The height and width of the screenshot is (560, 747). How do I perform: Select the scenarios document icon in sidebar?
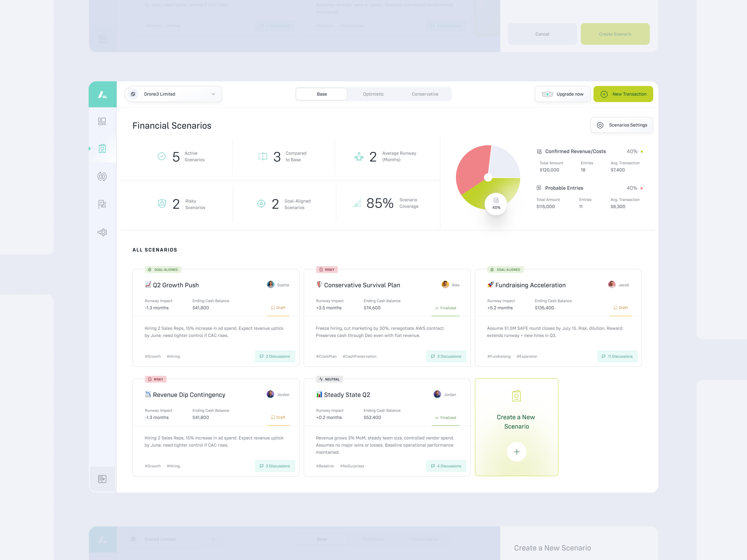(x=102, y=149)
